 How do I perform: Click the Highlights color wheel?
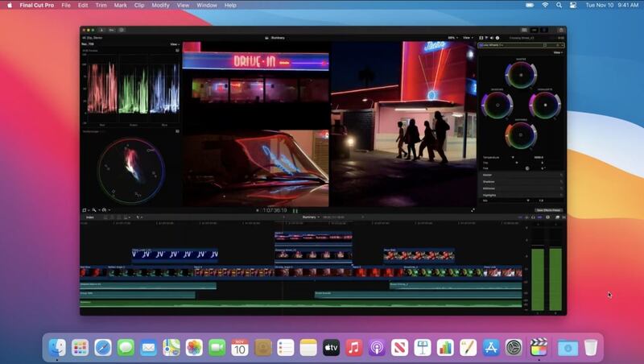(x=545, y=105)
